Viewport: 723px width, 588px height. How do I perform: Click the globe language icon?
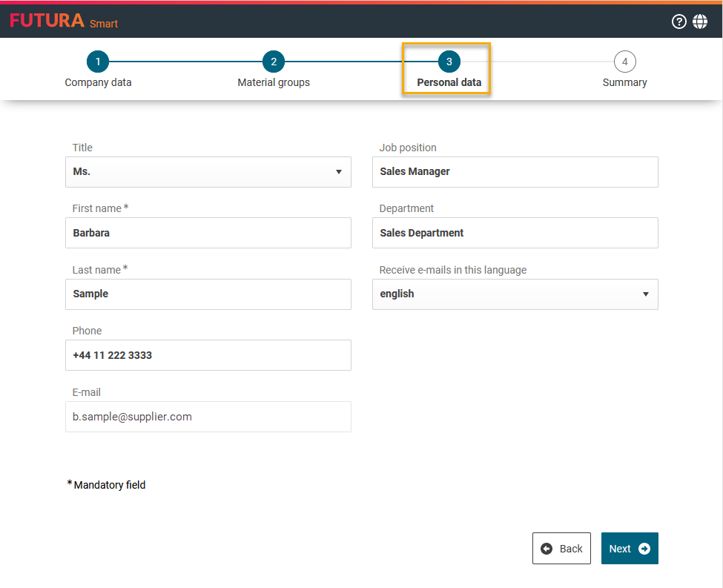tap(700, 22)
